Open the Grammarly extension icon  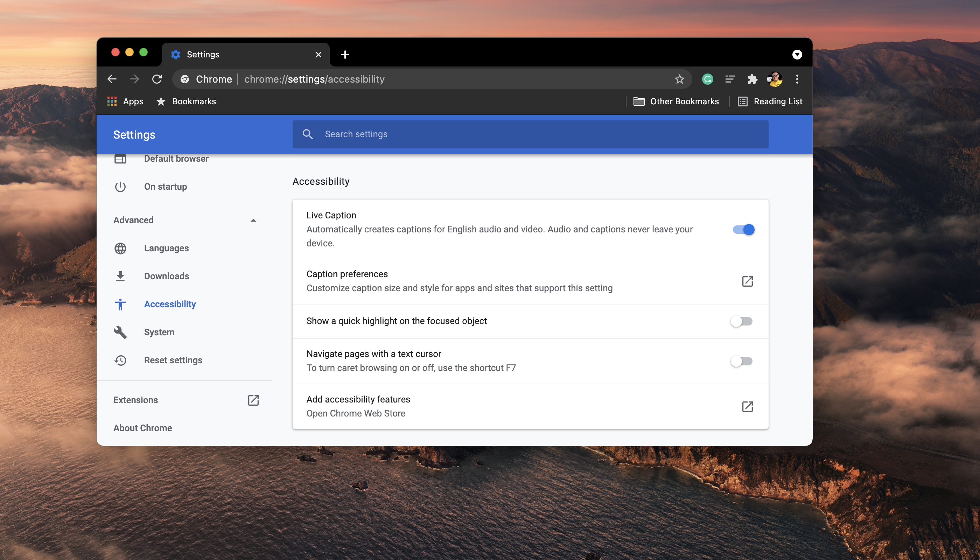click(x=707, y=79)
